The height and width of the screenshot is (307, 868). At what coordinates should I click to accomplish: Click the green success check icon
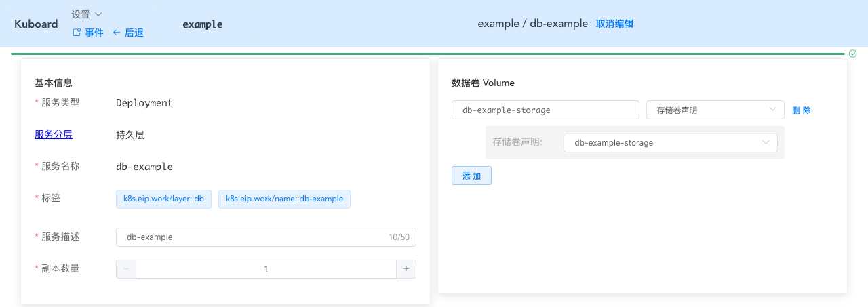click(853, 54)
